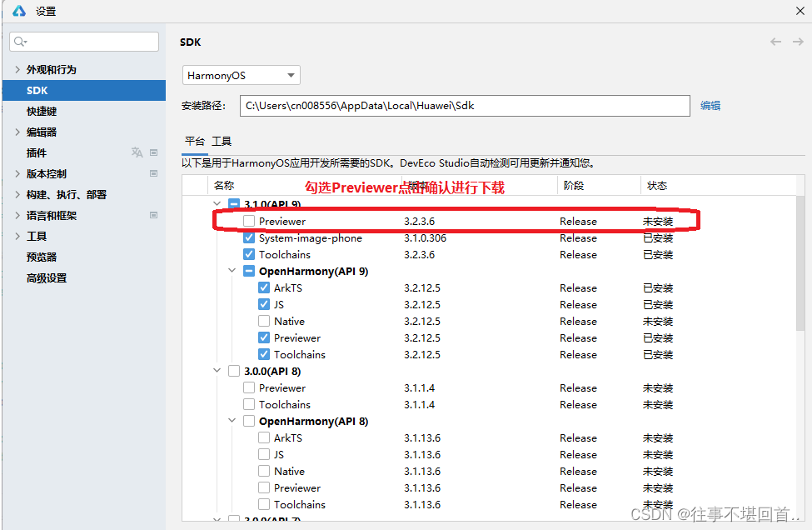Close the settings dialog
The height and width of the screenshot is (530, 812).
[x=800, y=11]
